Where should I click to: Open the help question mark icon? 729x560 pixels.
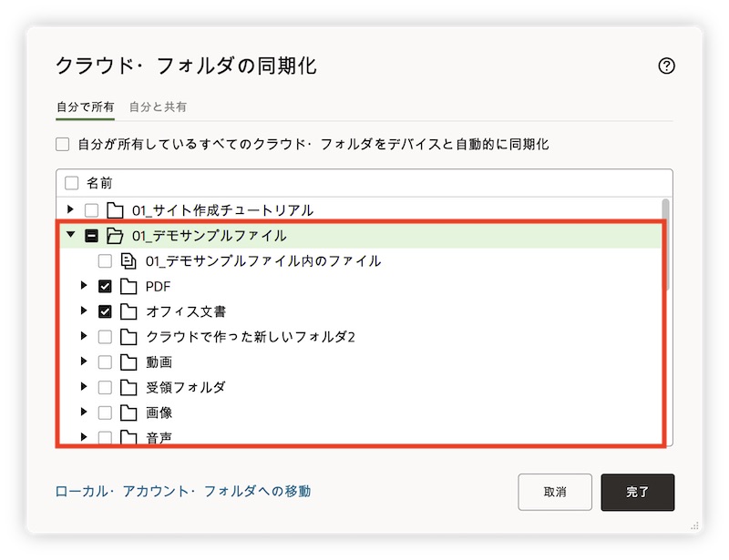click(666, 66)
